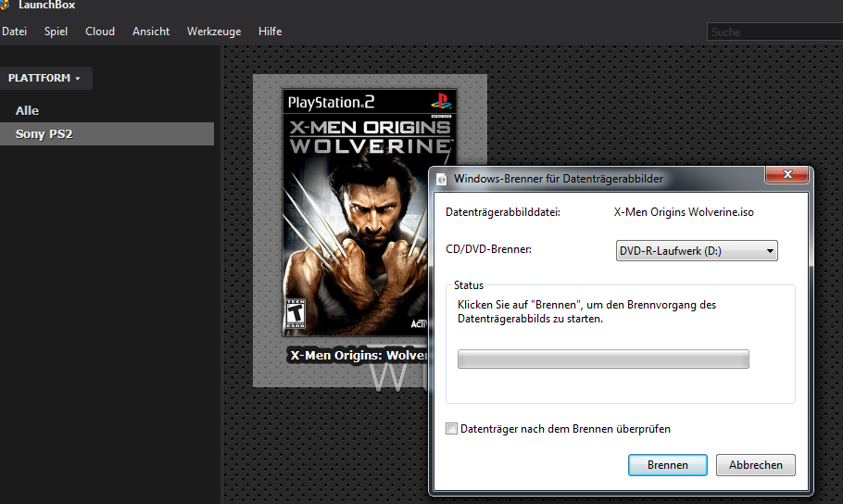Click the X-Men Origins: Wolverine game title
The height and width of the screenshot is (504, 843).
click(x=359, y=355)
